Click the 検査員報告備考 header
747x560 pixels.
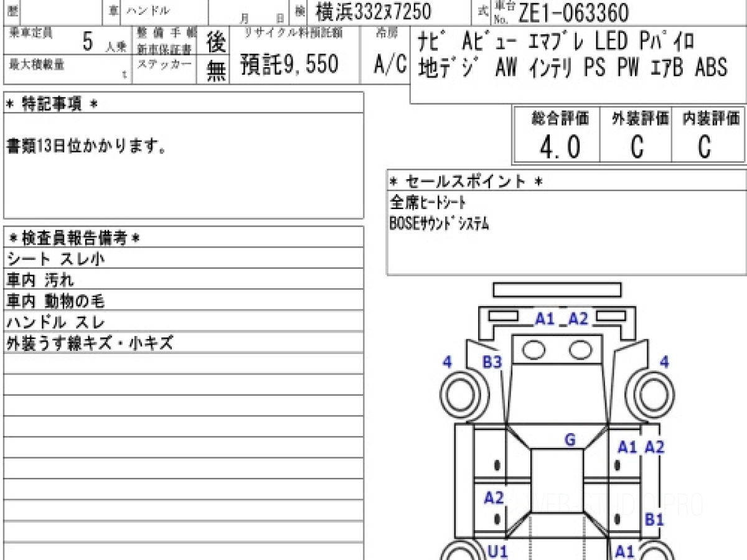pos(75,237)
